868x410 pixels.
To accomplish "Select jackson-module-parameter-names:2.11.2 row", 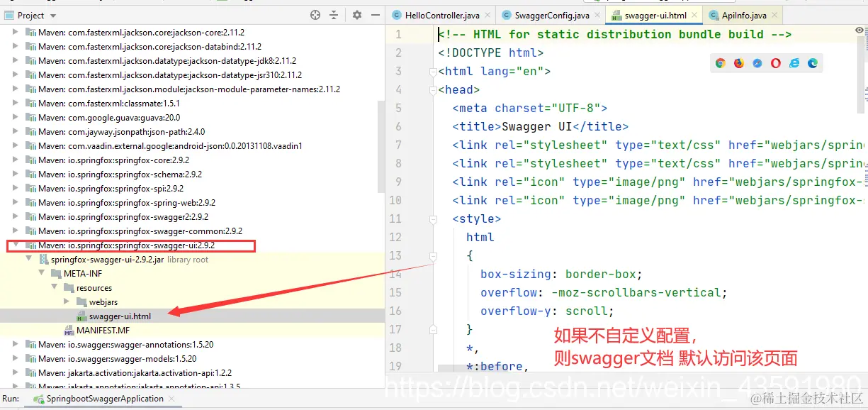I will point(193,89).
